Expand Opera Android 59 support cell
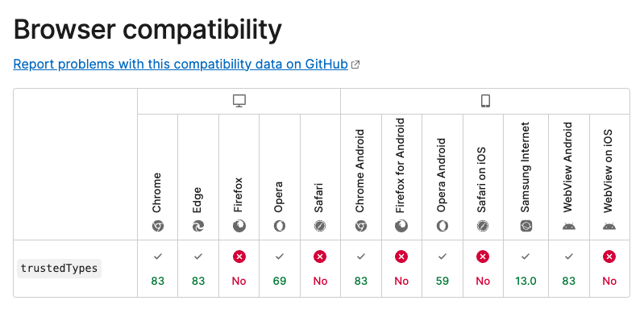The height and width of the screenshot is (309, 644). 442,269
